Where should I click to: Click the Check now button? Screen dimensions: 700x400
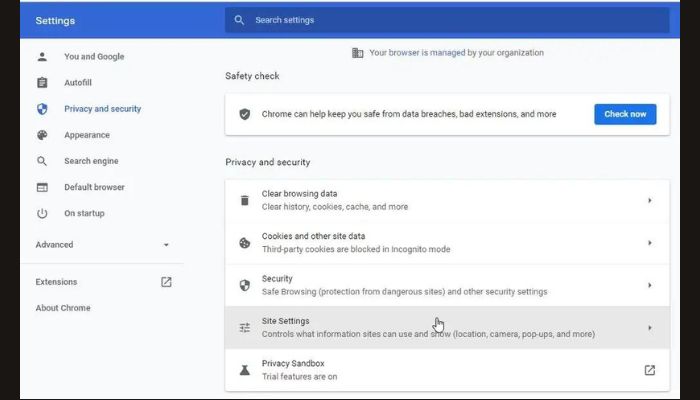pyautogui.click(x=625, y=114)
